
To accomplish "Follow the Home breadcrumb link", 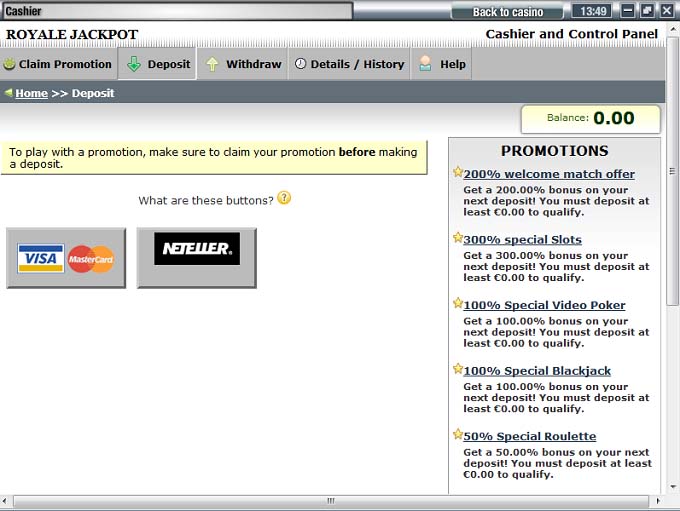I will coord(31,93).
